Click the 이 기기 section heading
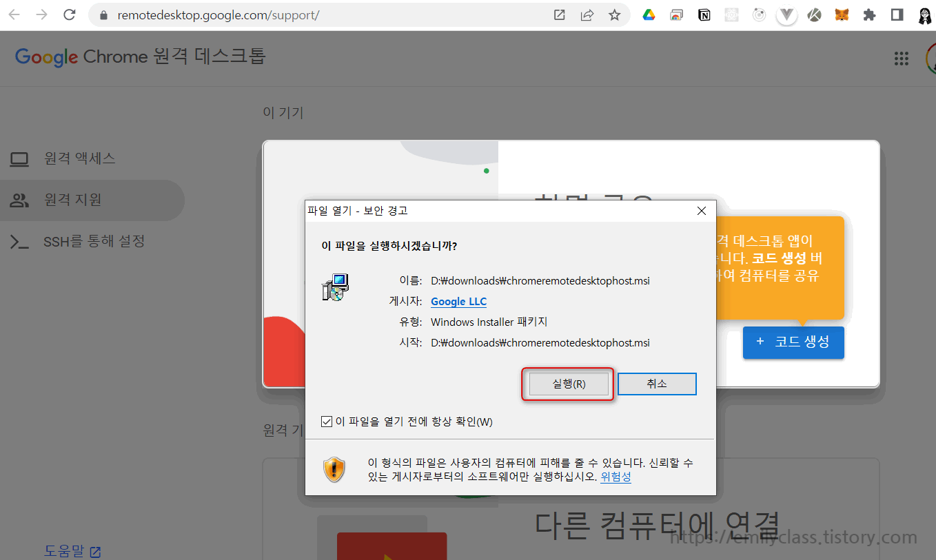Screen dimensions: 936x560 [283, 112]
